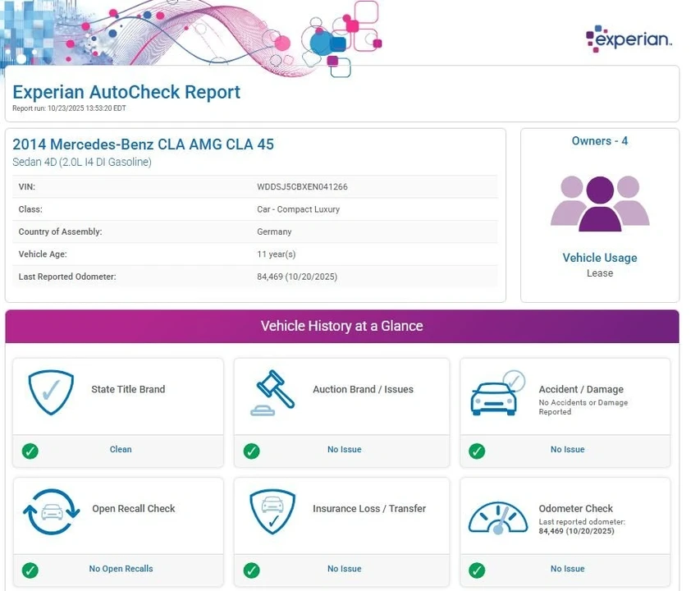Click the Germany assembly value
This screenshot has height=591, width=700.
point(274,231)
